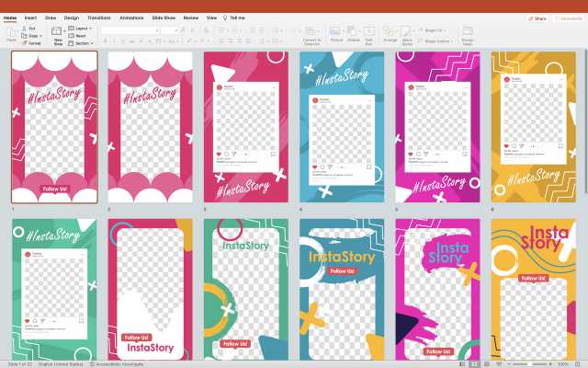The width and height of the screenshot is (588, 368).
Task: Open the font name combo box
Action: [x=129, y=29]
